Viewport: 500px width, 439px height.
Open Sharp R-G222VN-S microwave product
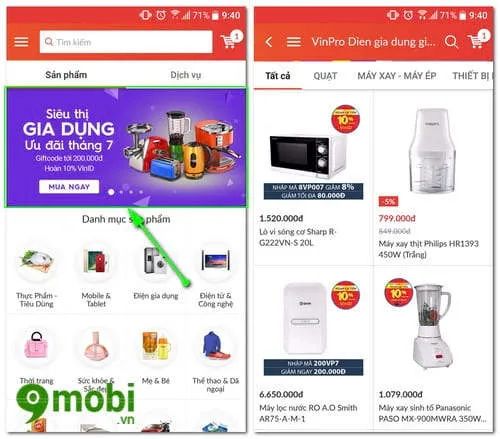point(313,178)
